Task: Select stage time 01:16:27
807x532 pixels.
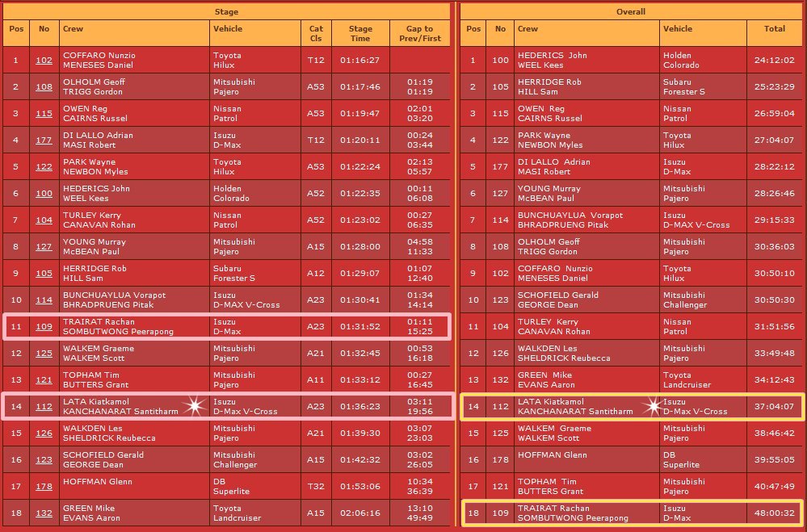Action: coord(360,61)
